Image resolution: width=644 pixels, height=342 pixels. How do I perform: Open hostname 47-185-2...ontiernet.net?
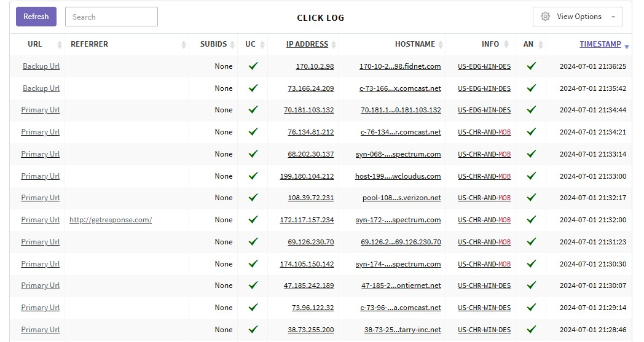point(401,286)
